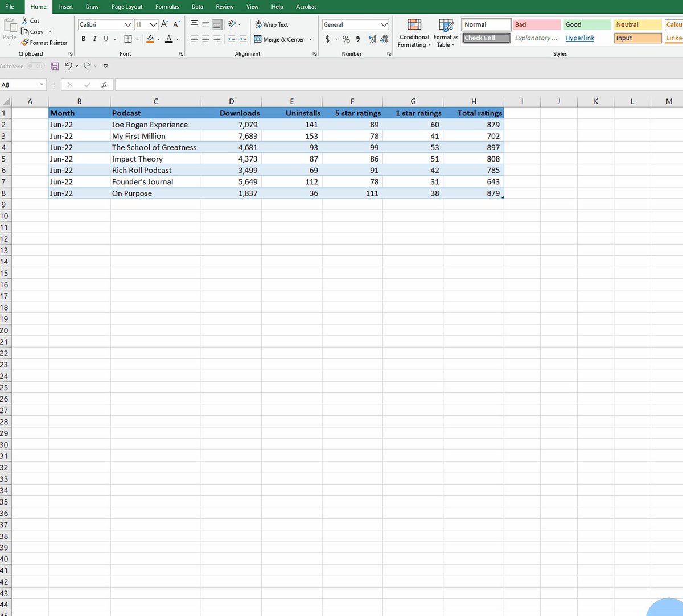Screen dimensions: 683x616
Task: Apply the Check Cell style
Action: click(487, 38)
